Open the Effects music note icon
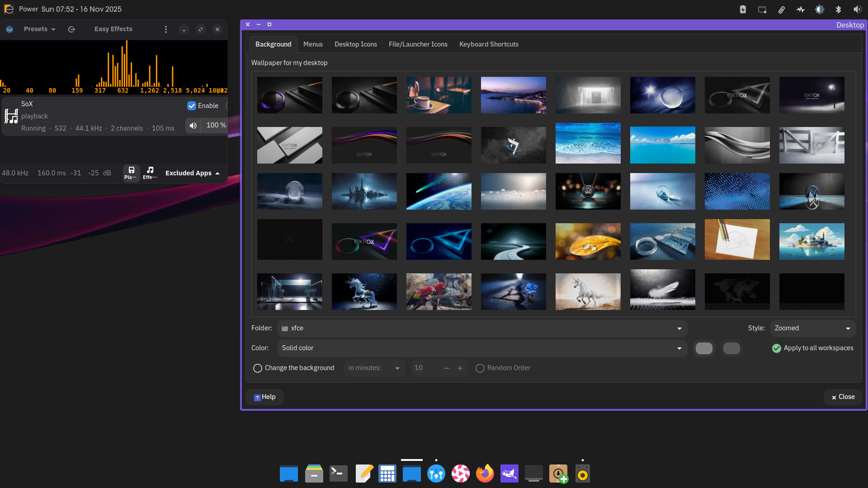Screen dimensions: 868x488 click(x=150, y=173)
